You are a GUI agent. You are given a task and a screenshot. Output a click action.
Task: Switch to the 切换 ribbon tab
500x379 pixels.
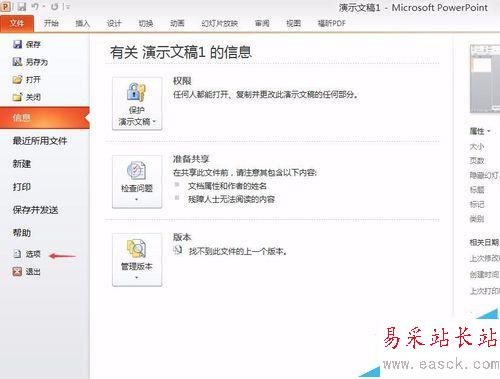point(146,23)
